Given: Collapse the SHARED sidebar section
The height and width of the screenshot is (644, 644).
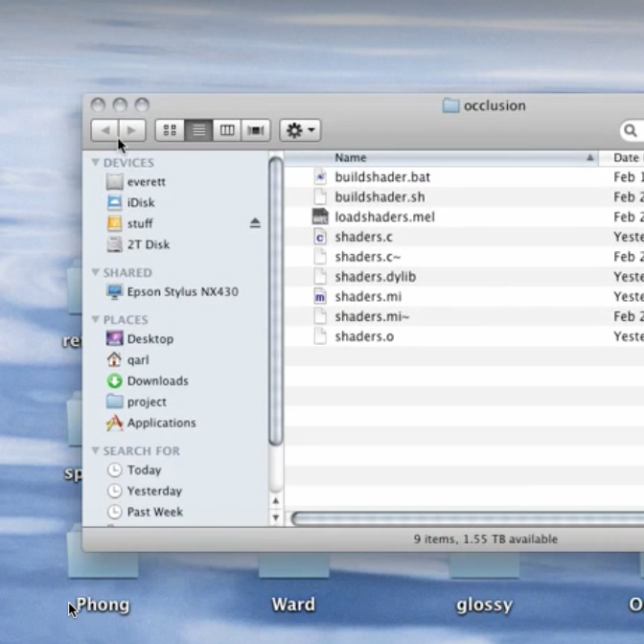Looking at the screenshot, I should point(95,272).
